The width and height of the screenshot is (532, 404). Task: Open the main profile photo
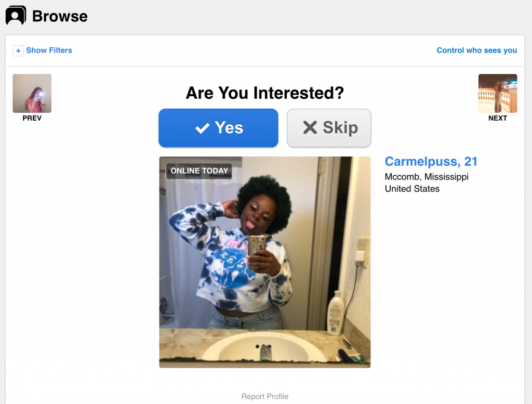pos(264,262)
